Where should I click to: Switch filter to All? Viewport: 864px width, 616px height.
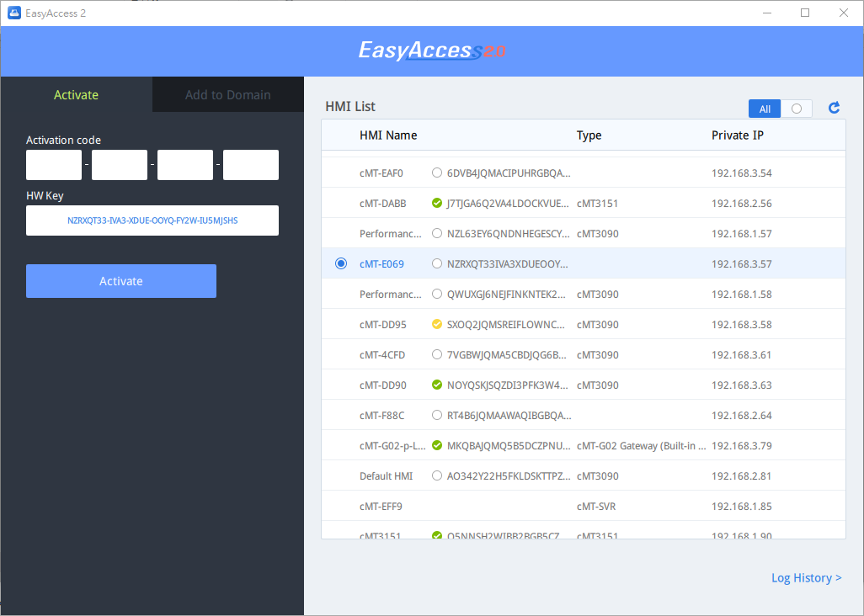pyautogui.click(x=765, y=109)
